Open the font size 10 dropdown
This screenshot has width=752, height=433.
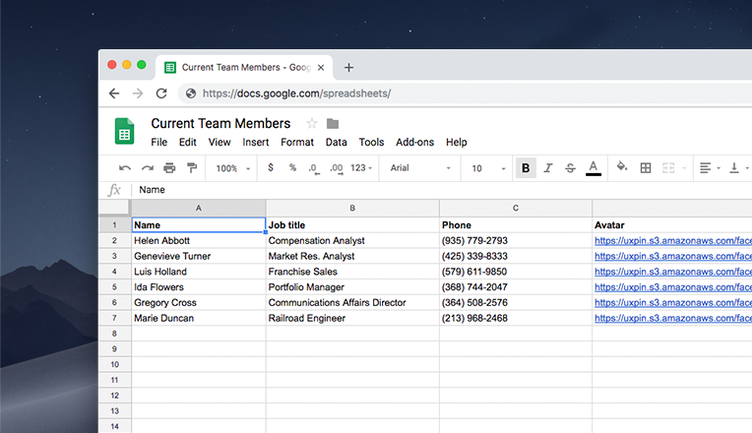(489, 168)
